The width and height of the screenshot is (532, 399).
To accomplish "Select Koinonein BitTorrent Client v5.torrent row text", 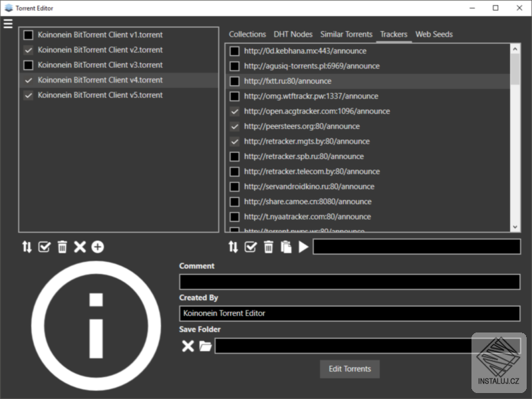I will point(100,95).
